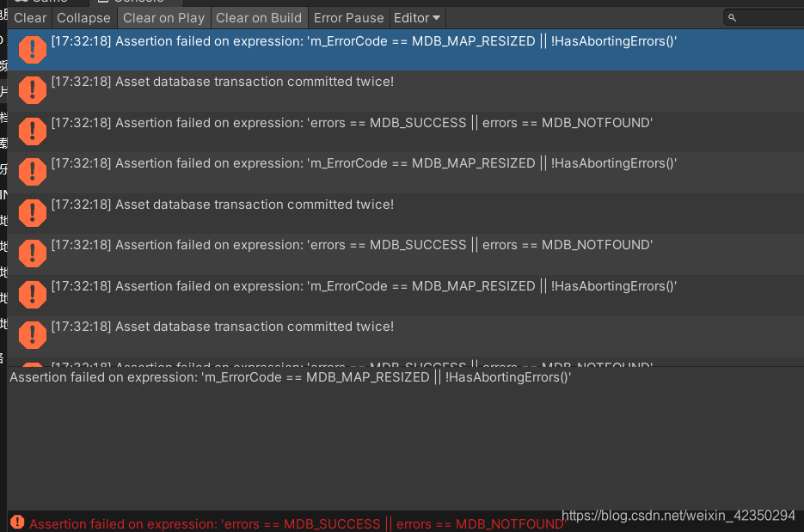
Task: Click the error icon on the selected assertion entry
Action: click(x=32, y=49)
